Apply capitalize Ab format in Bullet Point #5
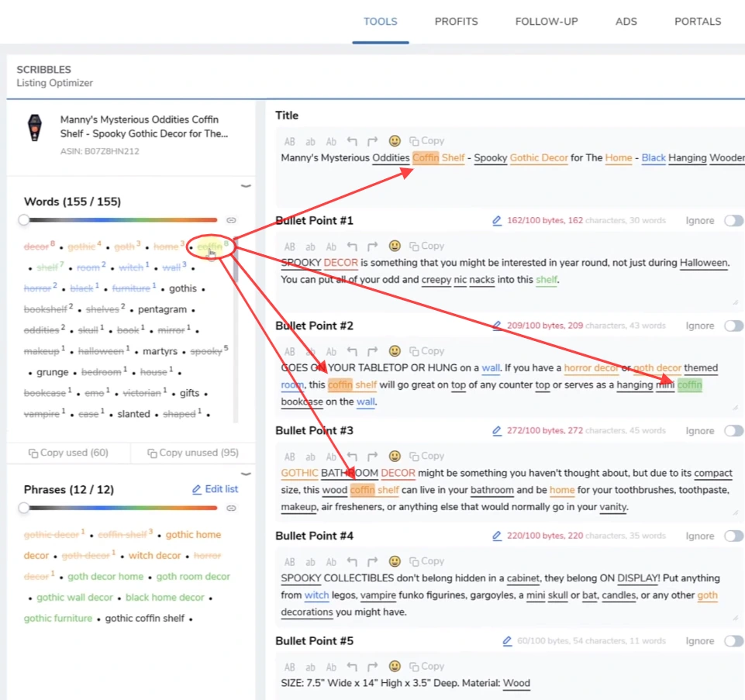 coord(331,667)
